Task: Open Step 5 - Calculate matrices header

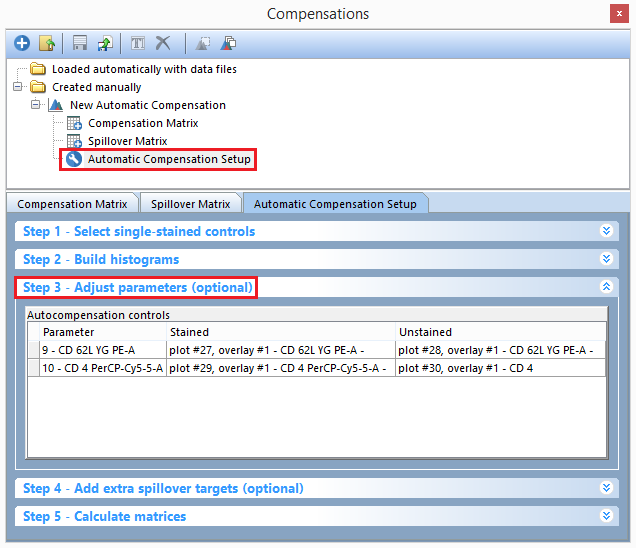Action: coord(104,516)
